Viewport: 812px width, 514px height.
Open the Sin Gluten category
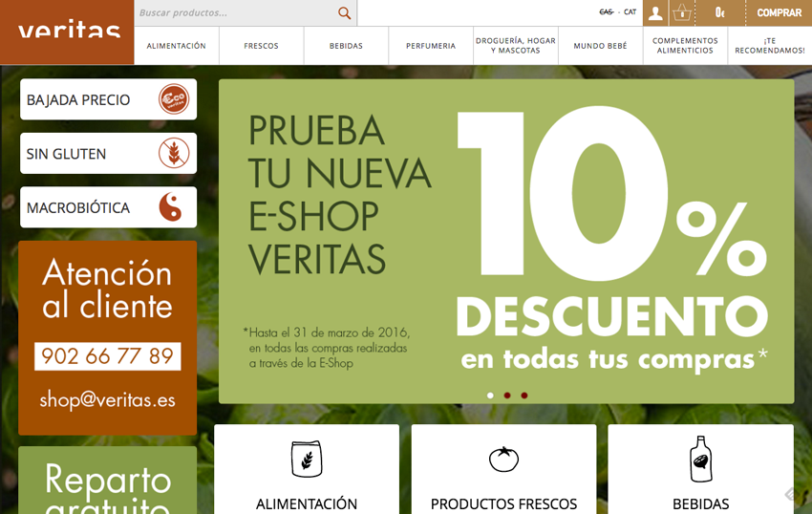(108, 153)
